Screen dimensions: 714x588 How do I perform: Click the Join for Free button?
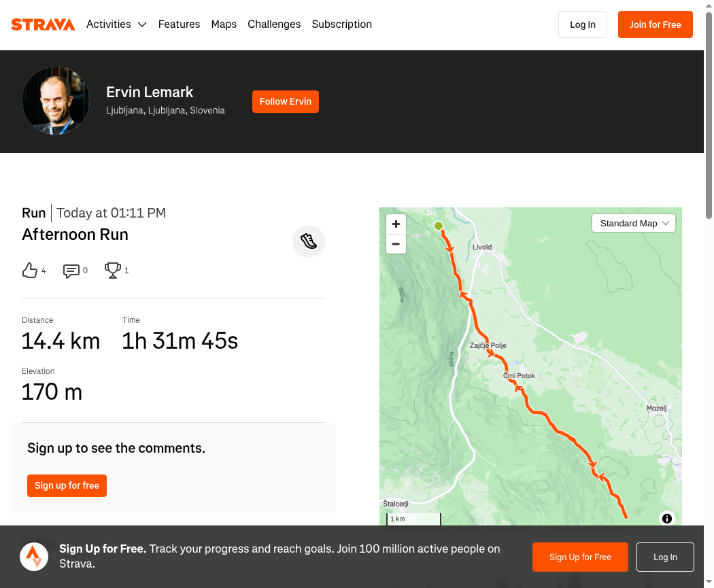click(656, 24)
